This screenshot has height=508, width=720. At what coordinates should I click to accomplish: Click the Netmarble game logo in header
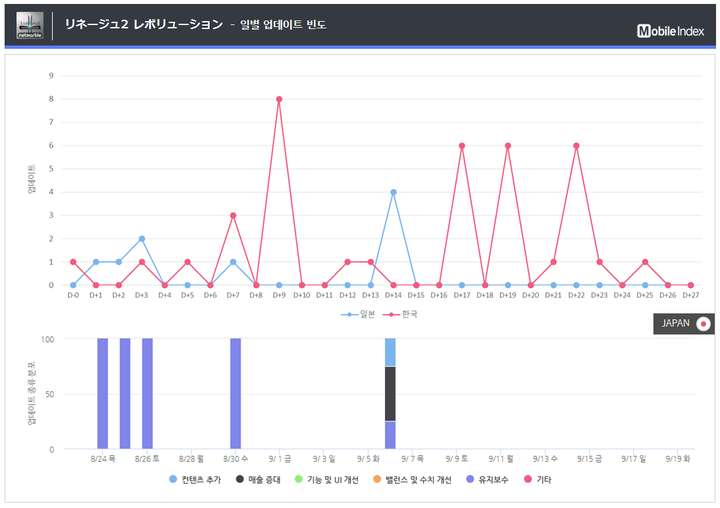(30, 25)
